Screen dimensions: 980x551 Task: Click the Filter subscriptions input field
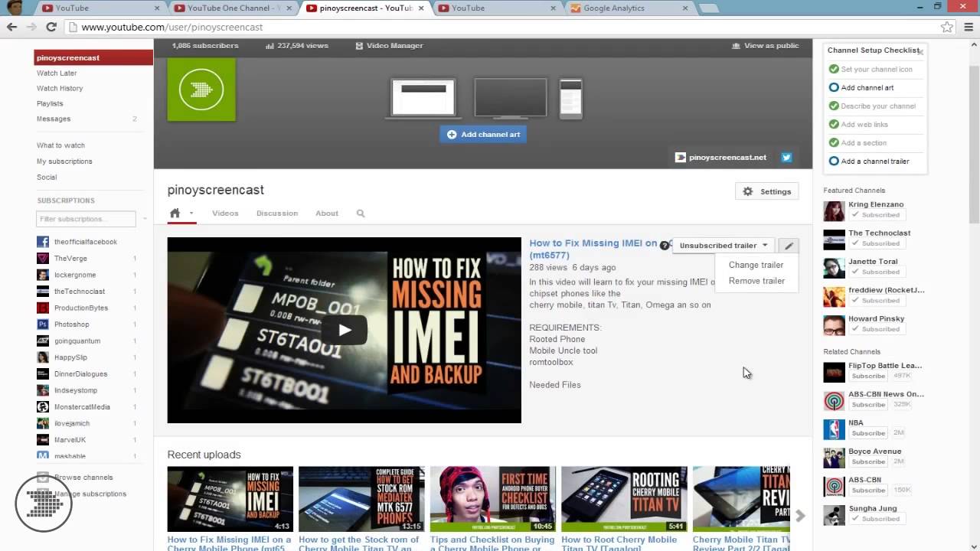click(86, 219)
